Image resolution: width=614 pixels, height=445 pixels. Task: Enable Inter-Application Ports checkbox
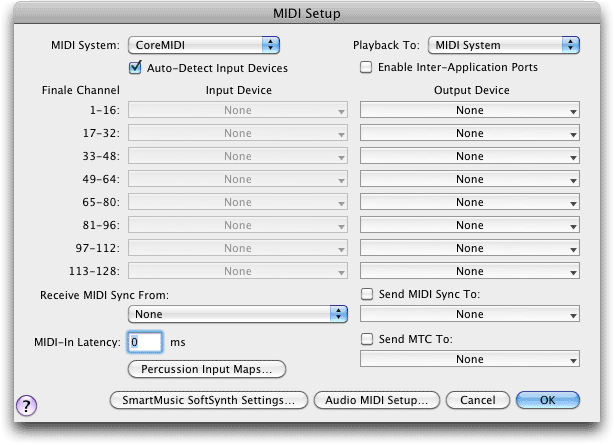(x=366, y=67)
